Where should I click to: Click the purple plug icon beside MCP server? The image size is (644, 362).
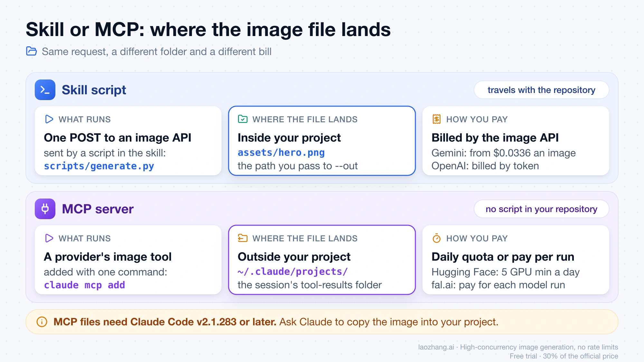click(45, 209)
